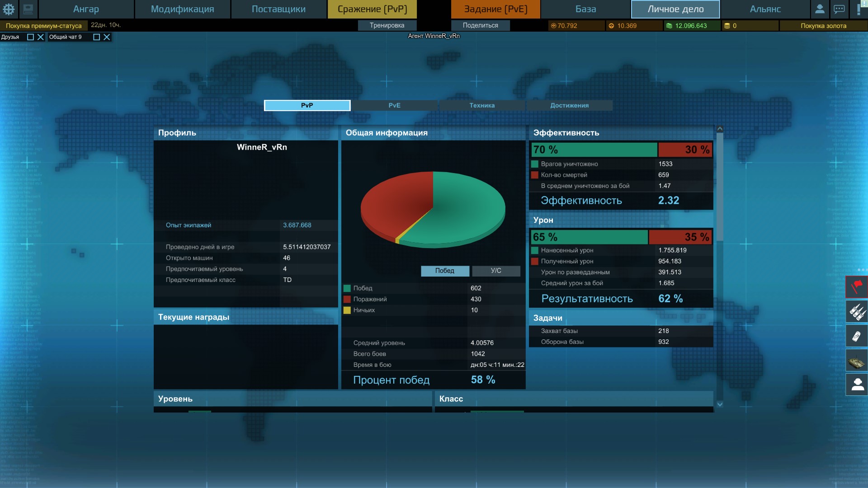Open the ammunition shells sidebar icon
This screenshot has width=868, height=488.
[857, 311]
